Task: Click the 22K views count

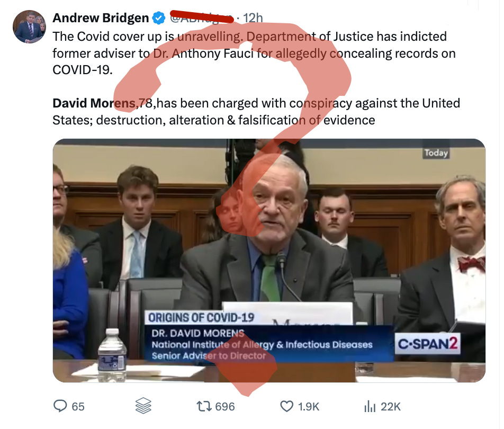Action: pyautogui.click(x=391, y=407)
